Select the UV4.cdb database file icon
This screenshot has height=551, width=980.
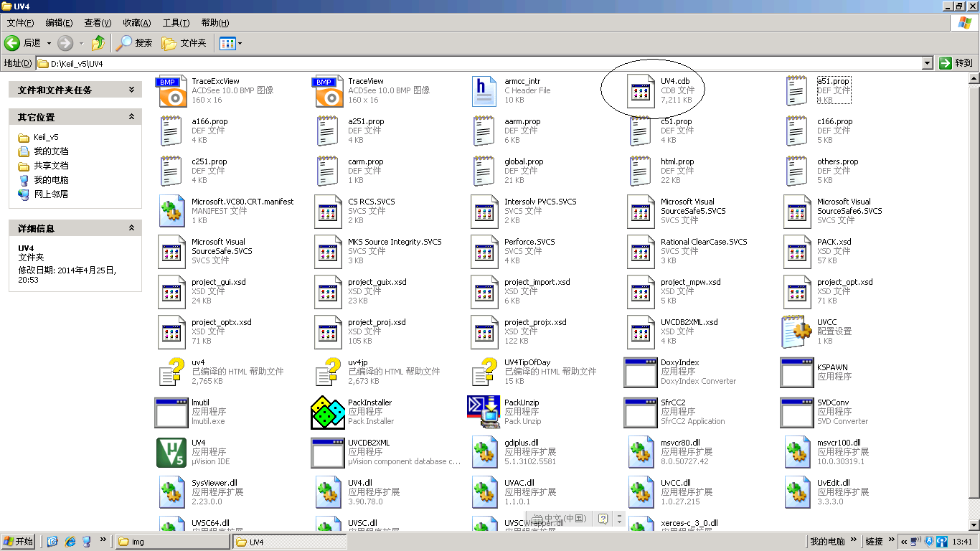tap(641, 91)
